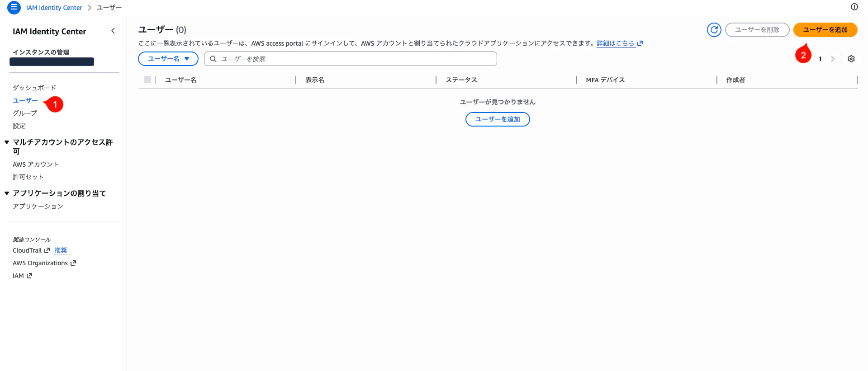
Task: Collapse the IAM Identity Center side panel
Action: click(x=113, y=31)
